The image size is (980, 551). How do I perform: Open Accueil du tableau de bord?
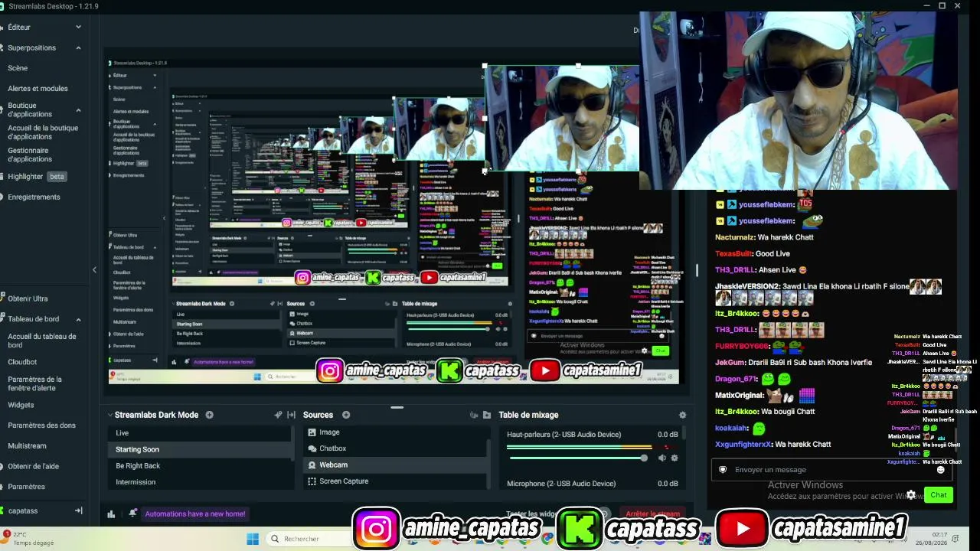tap(42, 341)
